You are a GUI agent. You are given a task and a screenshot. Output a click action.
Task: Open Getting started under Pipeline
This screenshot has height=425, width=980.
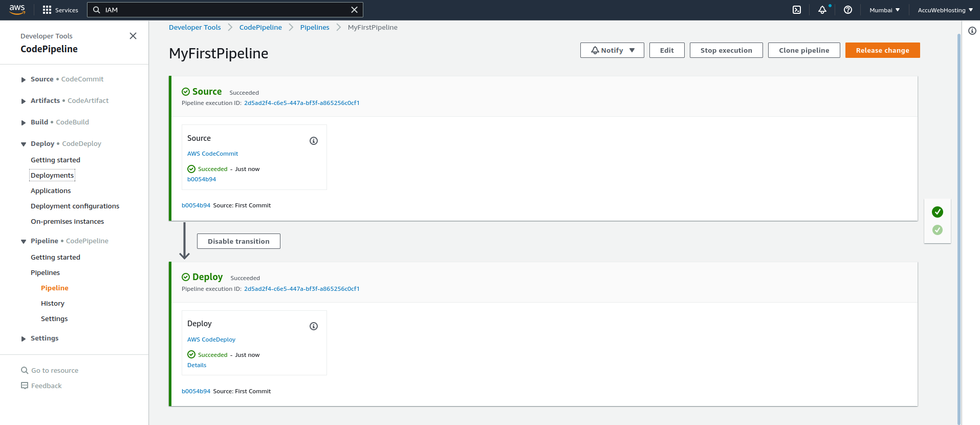tap(55, 258)
